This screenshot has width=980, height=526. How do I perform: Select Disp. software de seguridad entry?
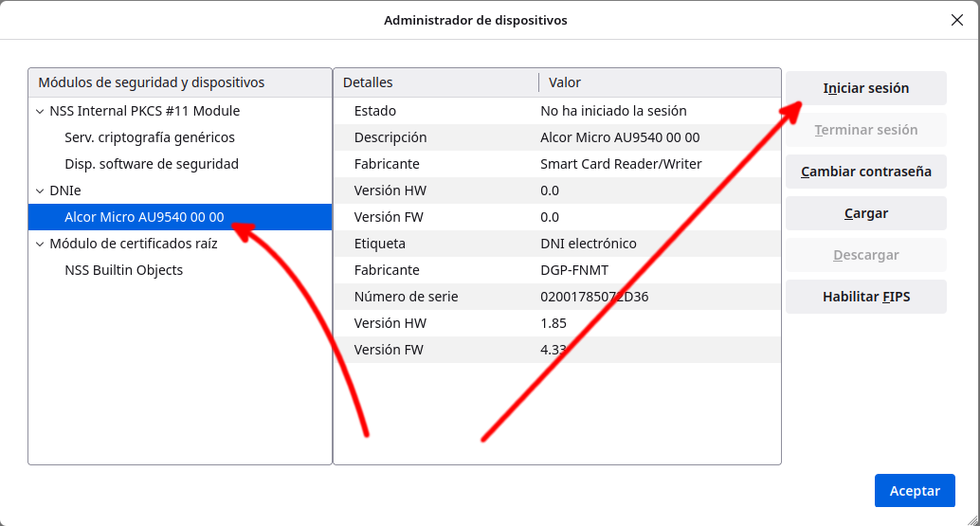(151, 164)
